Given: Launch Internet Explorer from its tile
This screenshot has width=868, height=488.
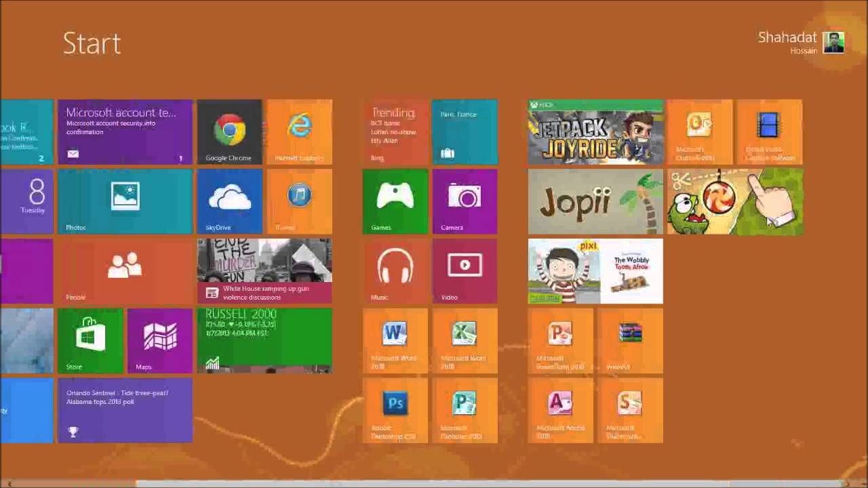Looking at the screenshot, I should (299, 132).
